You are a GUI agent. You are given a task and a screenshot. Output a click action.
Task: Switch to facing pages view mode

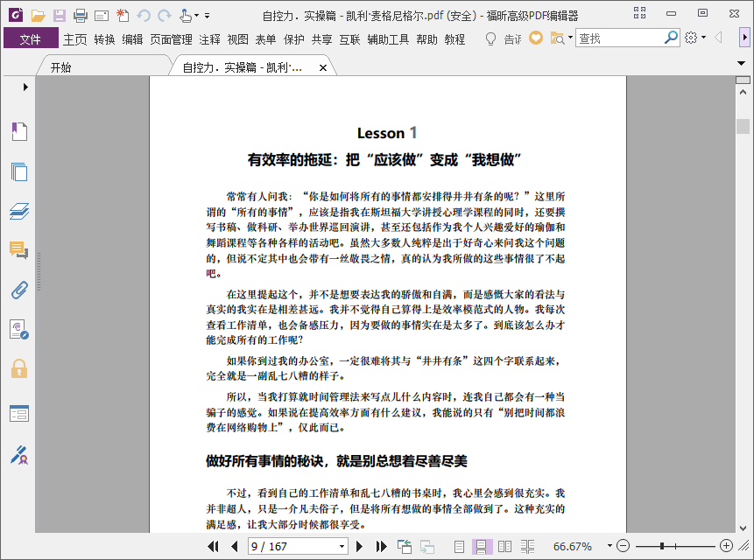pos(505,546)
